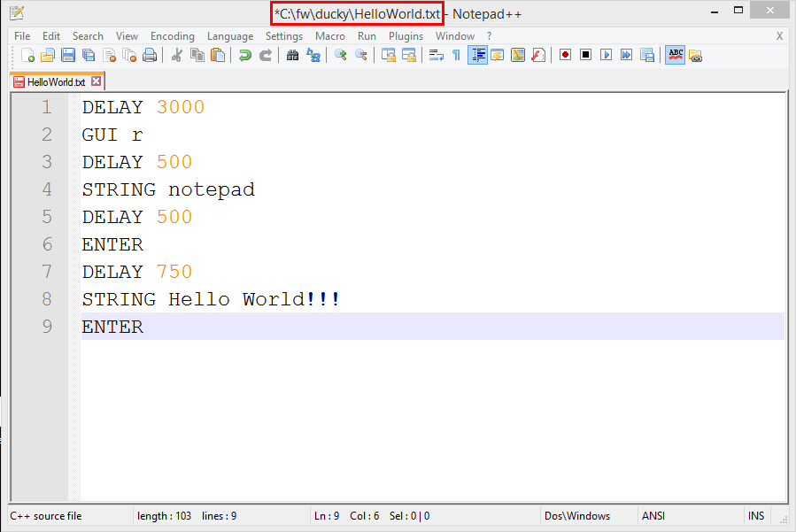796x532 pixels.
Task: Click the Close document toolbar icon
Action: pyautogui.click(x=109, y=55)
